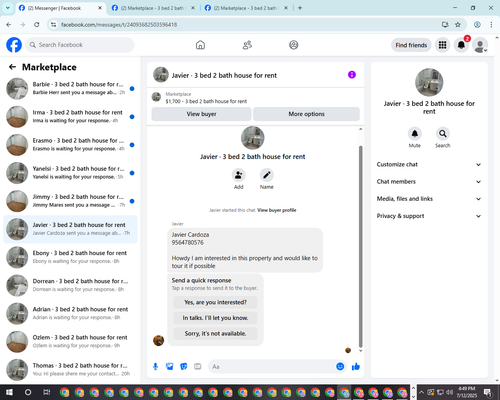Image resolution: width=500 pixels, height=400 pixels.
Task: Reload the page with browser refresh icon
Action: pos(37,24)
